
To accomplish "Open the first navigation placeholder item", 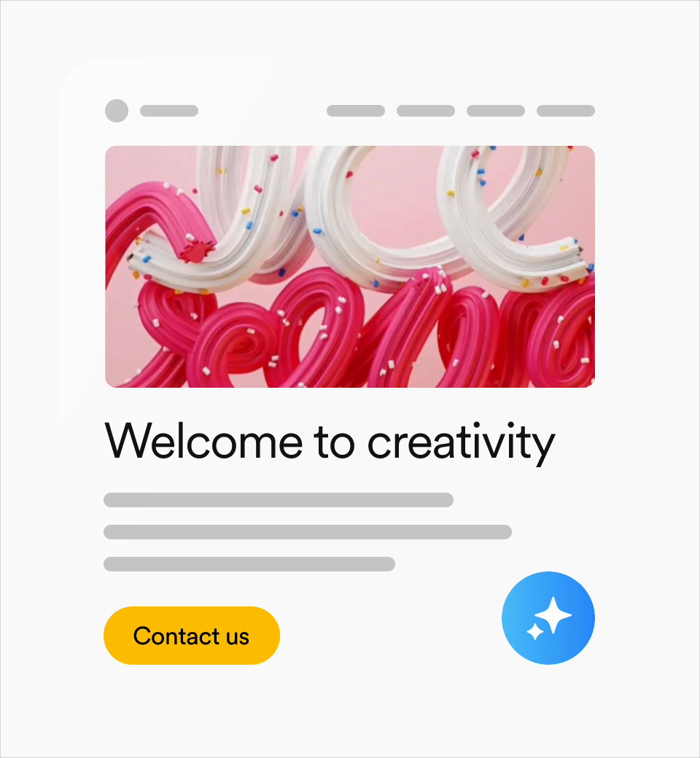I will pyautogui.click(x=356, y=111).
